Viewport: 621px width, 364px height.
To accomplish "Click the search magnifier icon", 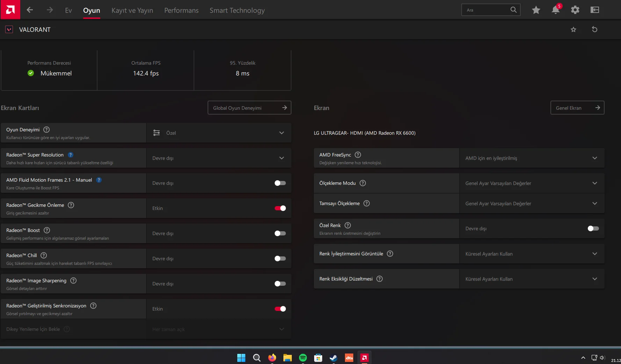I will point(513,10).
